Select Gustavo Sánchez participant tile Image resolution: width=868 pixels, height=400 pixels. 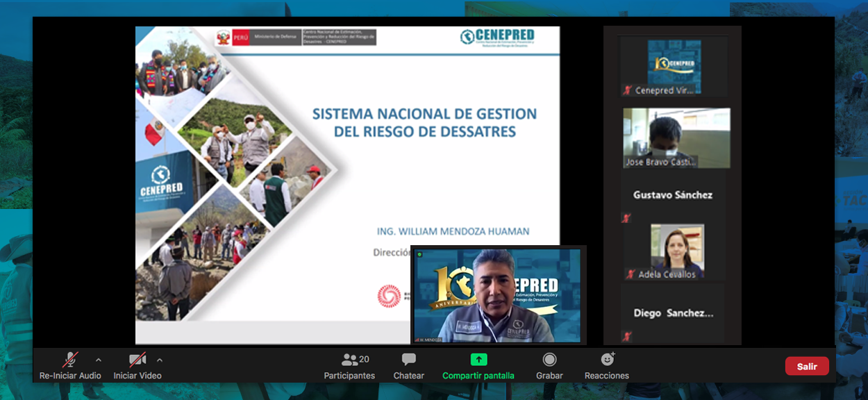(x=673, y=198)
